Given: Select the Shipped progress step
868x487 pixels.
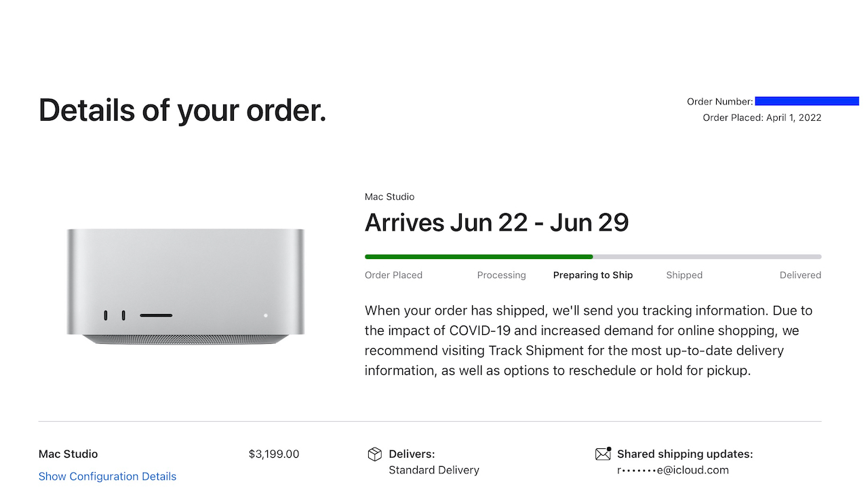Looking at the screenshot, I should click(684, 275).
